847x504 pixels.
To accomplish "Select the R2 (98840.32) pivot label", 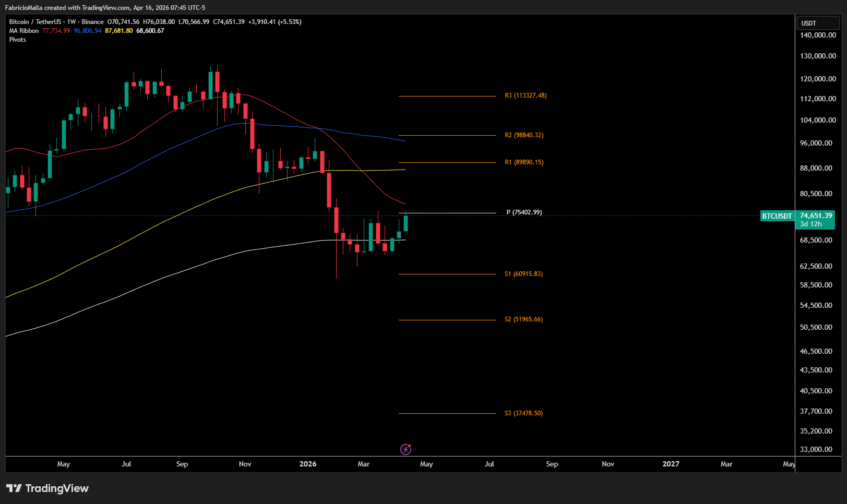I will (x=524, y=135).
